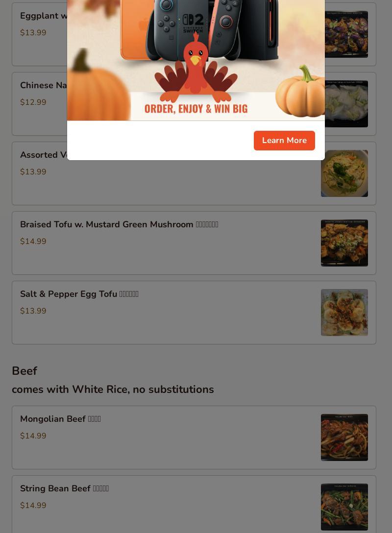Image resolution: width=392 pixels, height=533 pixels.
Task: View the String Bean Beef dish photo
Action: click(344, 507)
